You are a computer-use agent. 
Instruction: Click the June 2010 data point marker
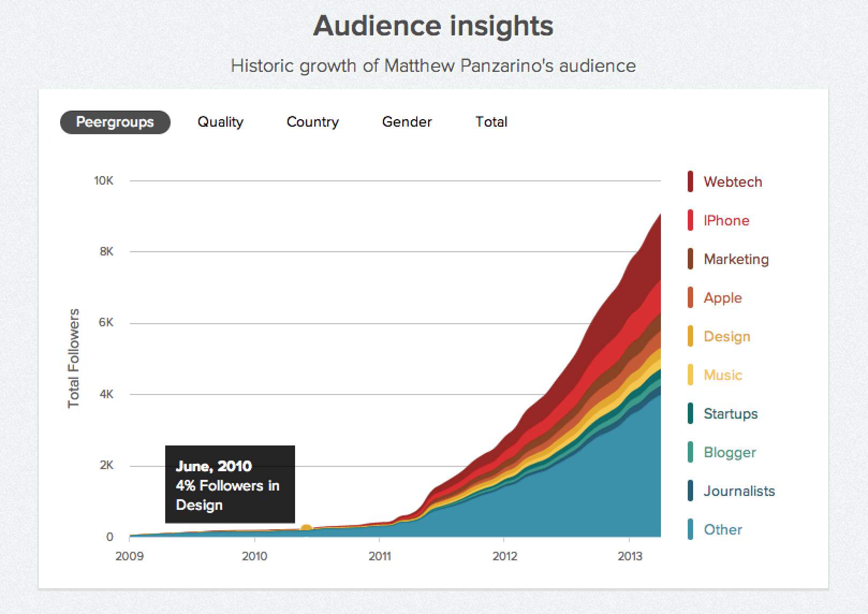(x=306, y=528)
